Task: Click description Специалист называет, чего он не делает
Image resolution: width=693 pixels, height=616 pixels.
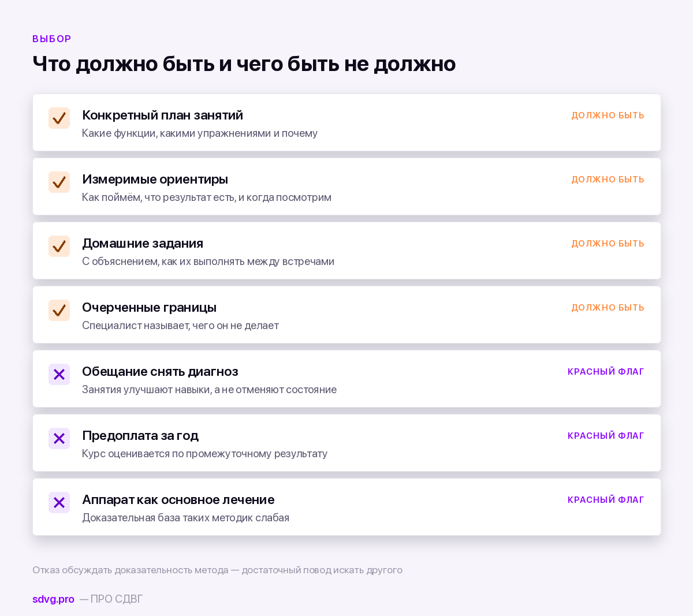Action: click(x=180, y=326)
